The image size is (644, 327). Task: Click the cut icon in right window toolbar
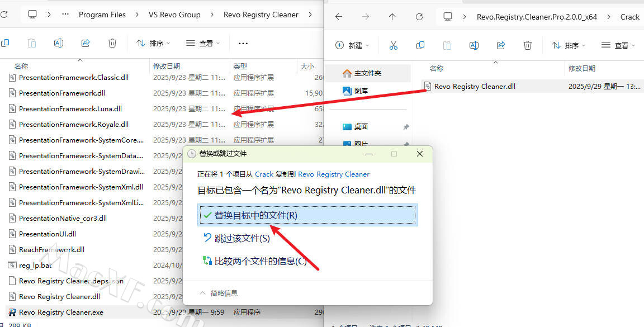393,45
